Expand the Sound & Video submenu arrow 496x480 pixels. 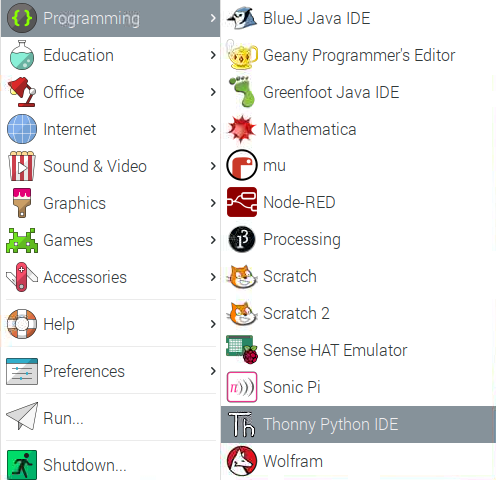click(x=213, y=166)
